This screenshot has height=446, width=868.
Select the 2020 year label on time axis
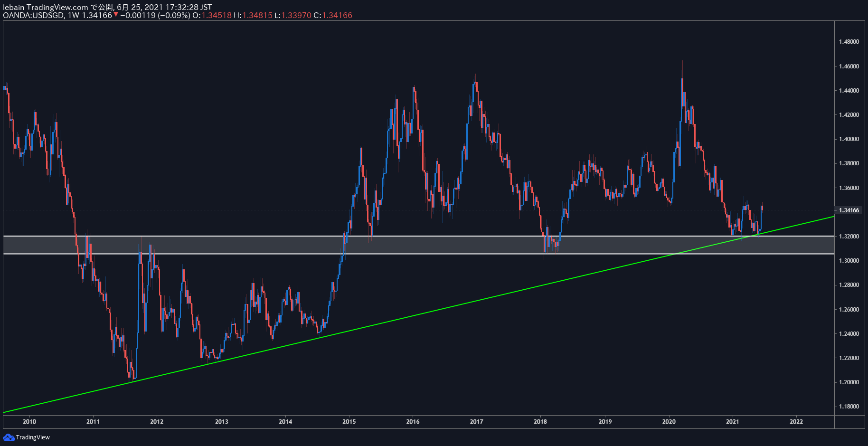tap(669, 421)
